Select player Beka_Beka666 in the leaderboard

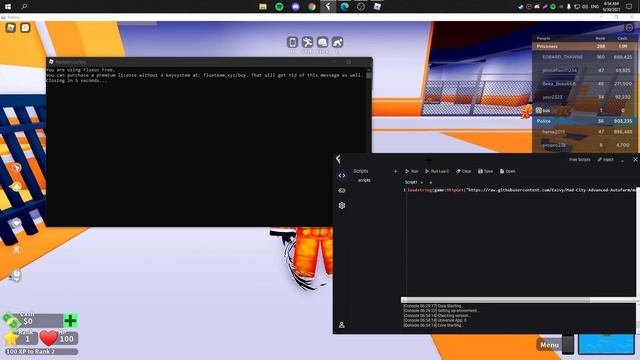(584, 84)
